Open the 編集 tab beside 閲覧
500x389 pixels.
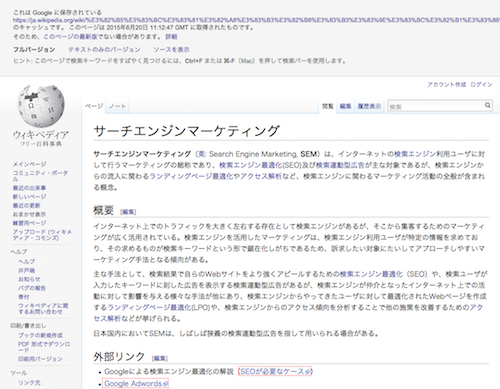pyautogui.click(x=345, y=106)
